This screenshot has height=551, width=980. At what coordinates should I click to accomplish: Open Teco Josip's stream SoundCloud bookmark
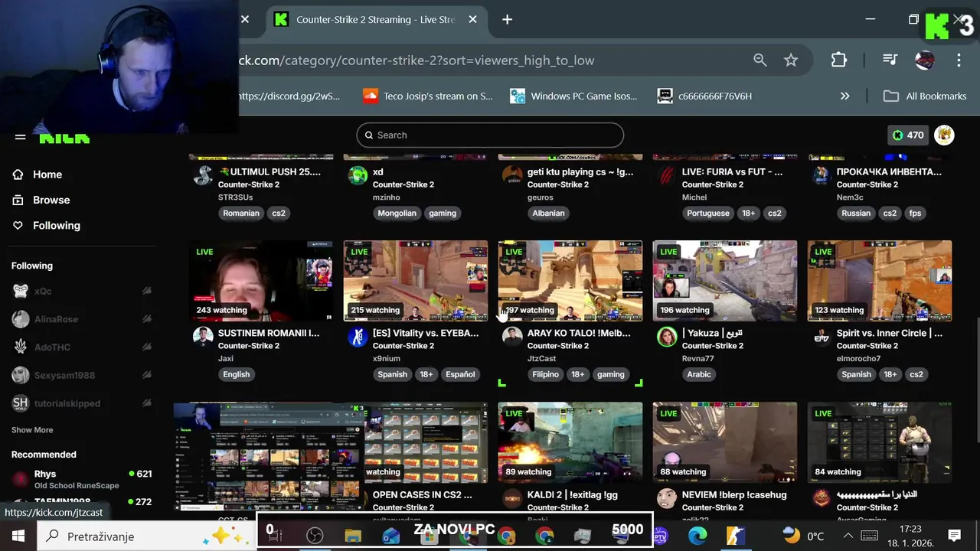click(427, 96)
